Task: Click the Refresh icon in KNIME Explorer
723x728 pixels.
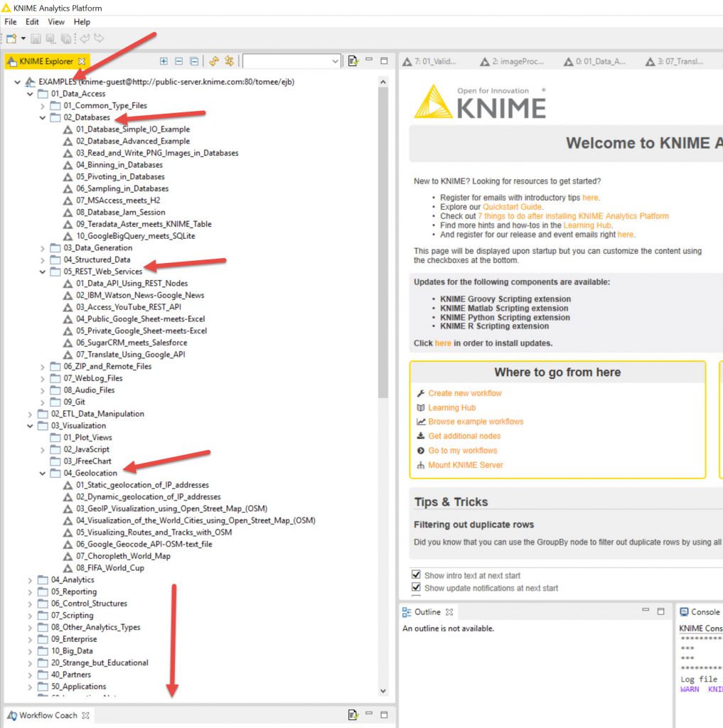Action: 213,61
